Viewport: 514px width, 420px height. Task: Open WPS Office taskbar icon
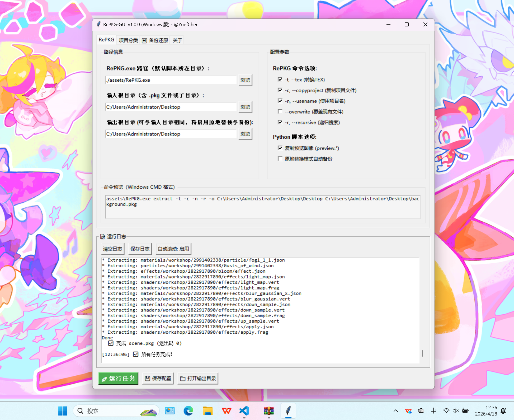(x=227, y=411)
